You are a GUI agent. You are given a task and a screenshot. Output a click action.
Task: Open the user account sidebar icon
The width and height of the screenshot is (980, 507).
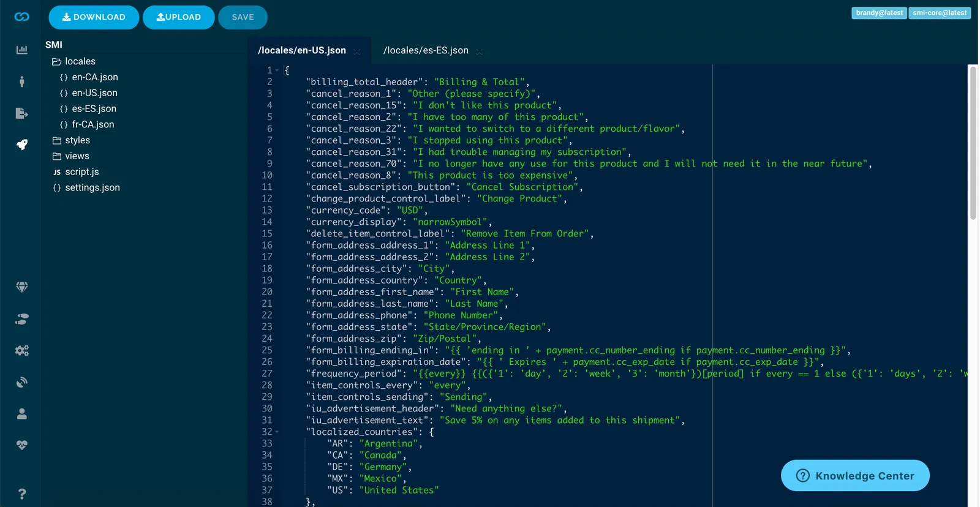pos(22,414)
